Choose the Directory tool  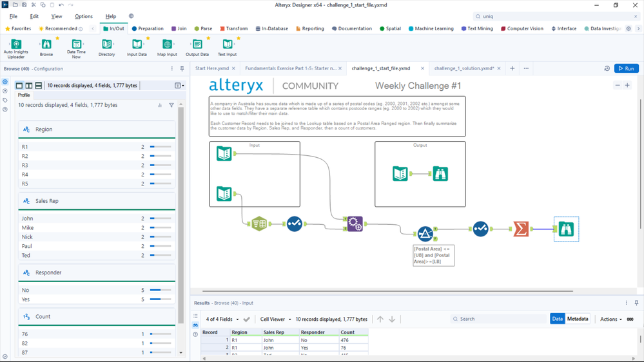coord(107,48)
